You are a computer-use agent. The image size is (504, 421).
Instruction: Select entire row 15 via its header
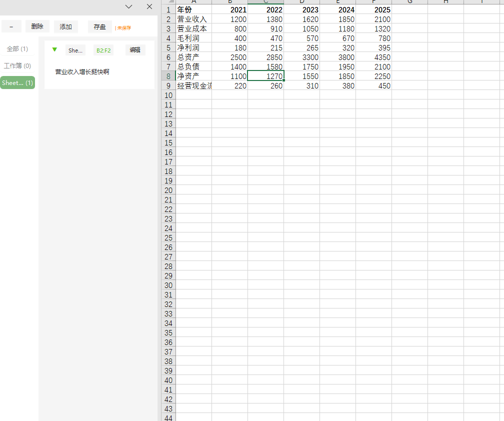168,142
